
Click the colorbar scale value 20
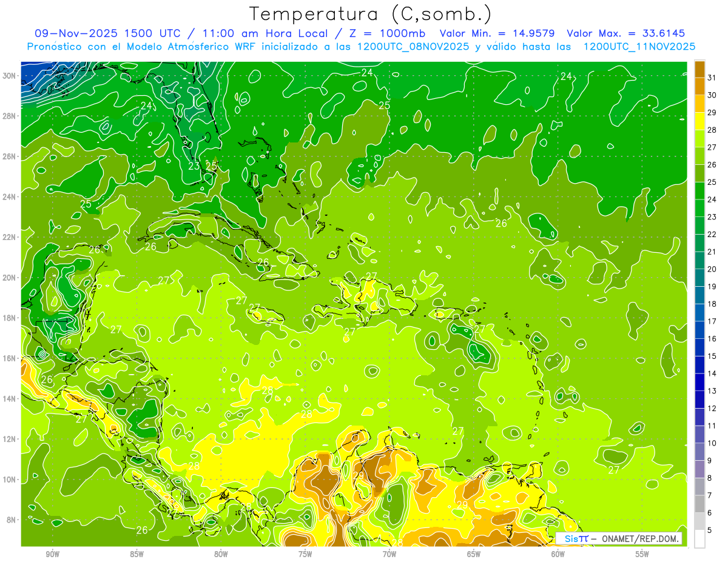pos(712,269)
